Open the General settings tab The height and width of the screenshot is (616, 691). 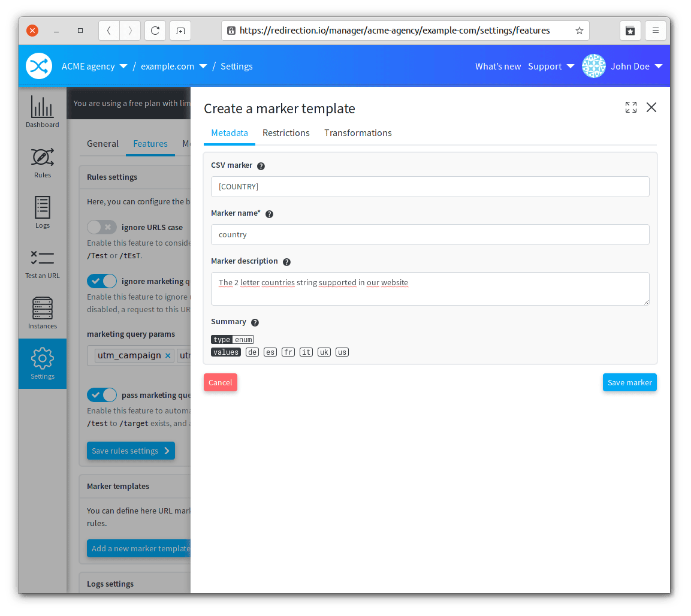(102, 144)
